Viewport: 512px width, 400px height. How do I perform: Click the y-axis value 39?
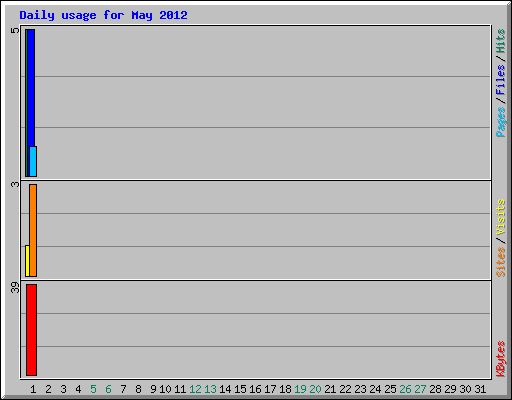pyautogui.click(x=15, y=288)
